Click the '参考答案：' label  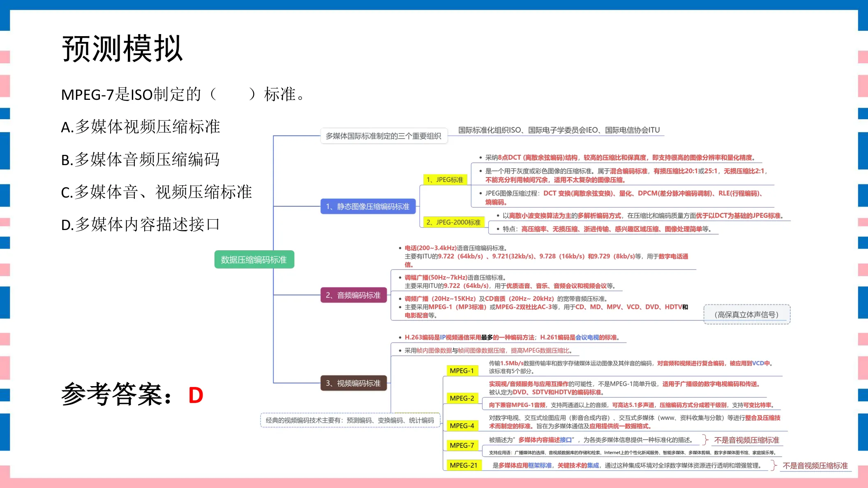pyautogui.click(x=117, y=395)
